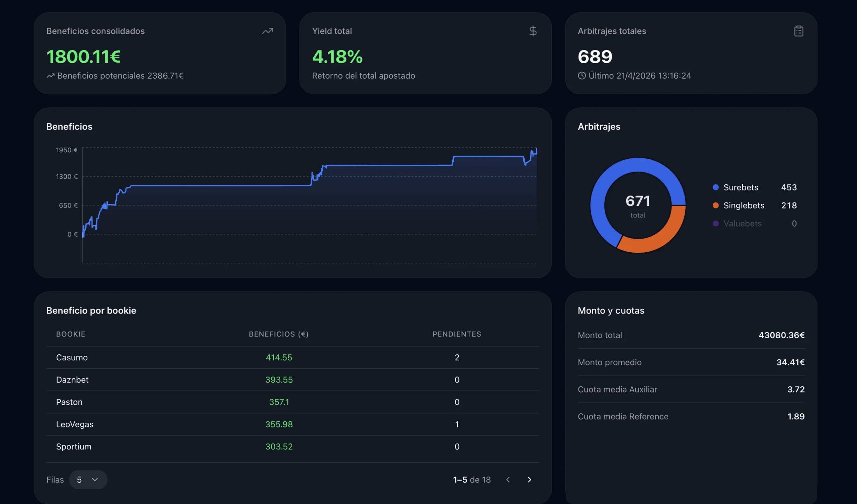This screenshot has width=857, height=504.
Task: Click the 414.55 benefit value
Action: pos(279,357)
